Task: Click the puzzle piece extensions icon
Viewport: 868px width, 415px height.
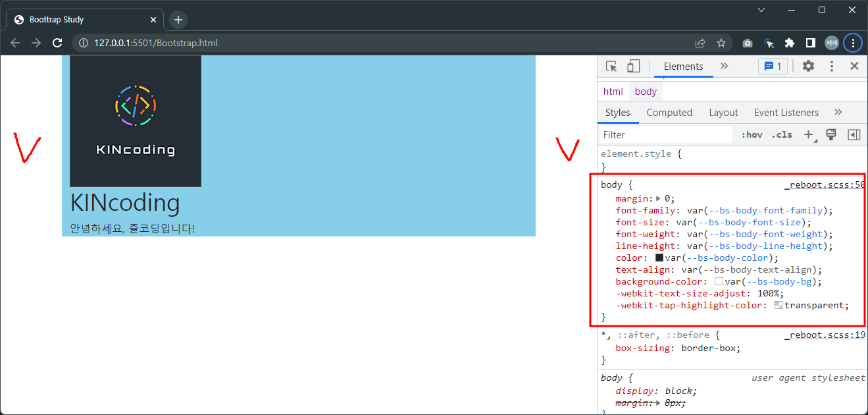Action: point(789,42)
